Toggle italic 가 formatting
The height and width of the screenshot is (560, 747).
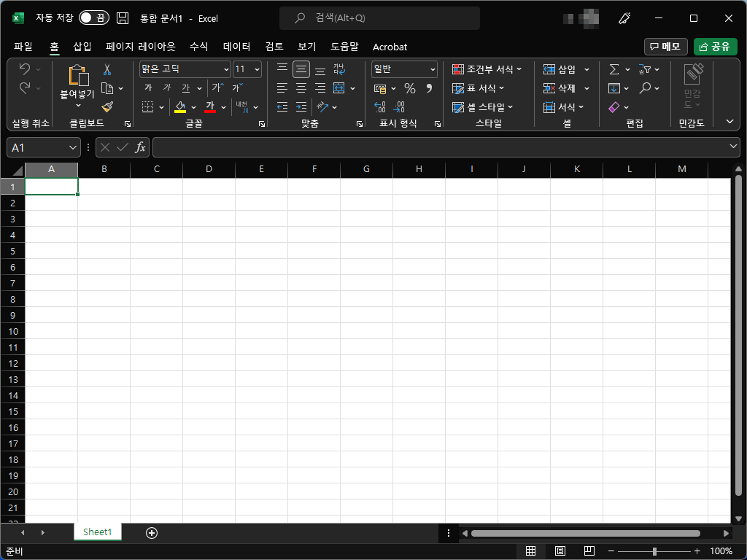click(x=167, y=87)
